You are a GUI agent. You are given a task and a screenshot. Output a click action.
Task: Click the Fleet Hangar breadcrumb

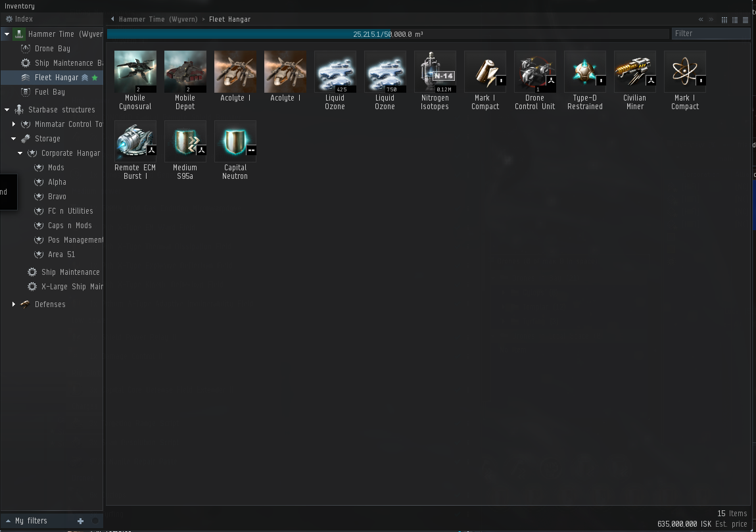click(x=229, y=19)
